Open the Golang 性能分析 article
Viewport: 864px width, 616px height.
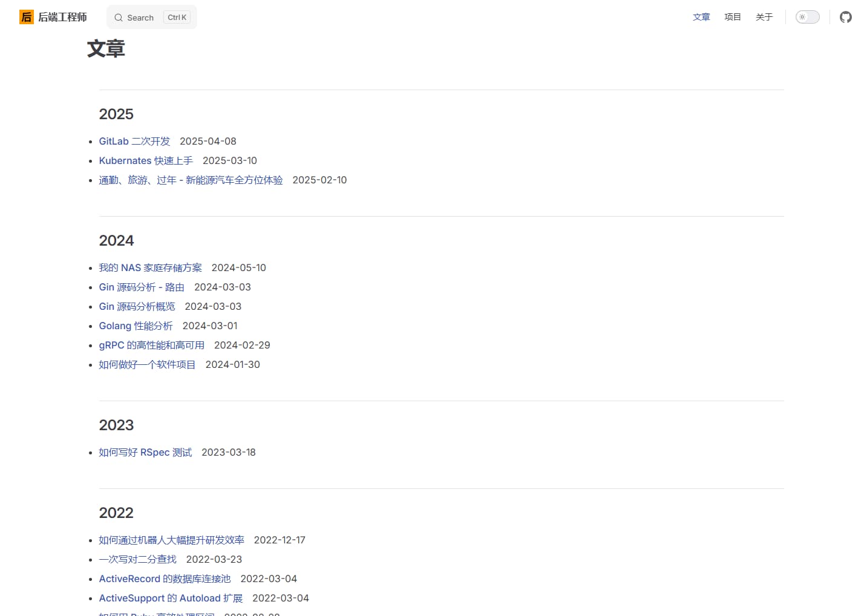136,326
